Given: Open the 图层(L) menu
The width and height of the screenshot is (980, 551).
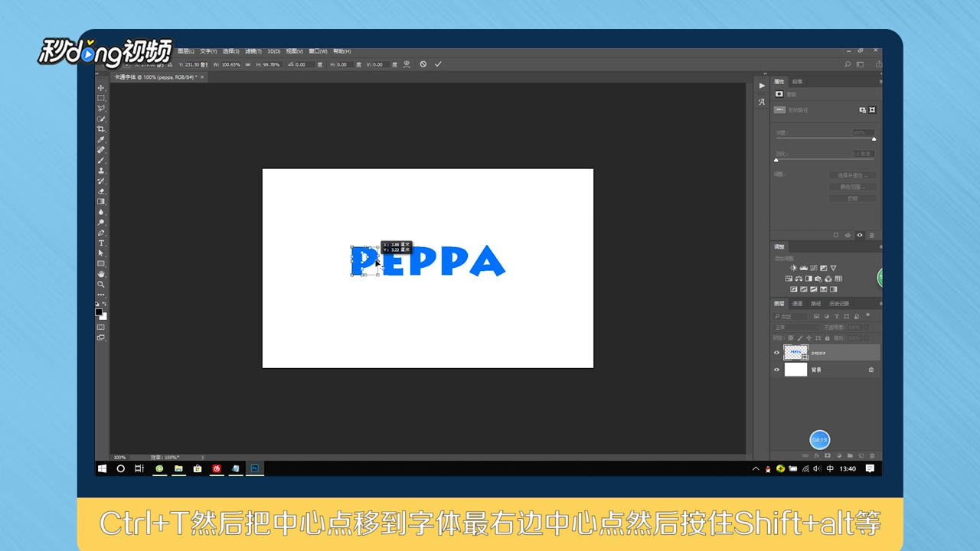Looking at the screenshot, I should [186, 51].
